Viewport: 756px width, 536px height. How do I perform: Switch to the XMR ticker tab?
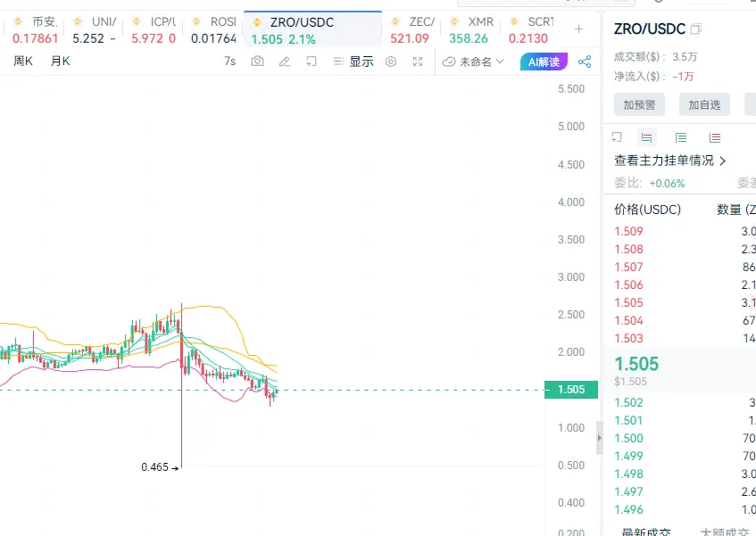tap(471, 29)
